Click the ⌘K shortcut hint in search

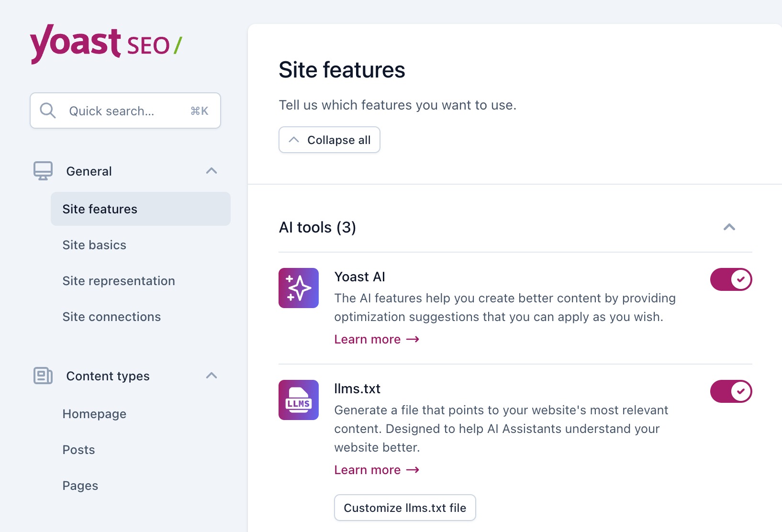coord(200,111)
